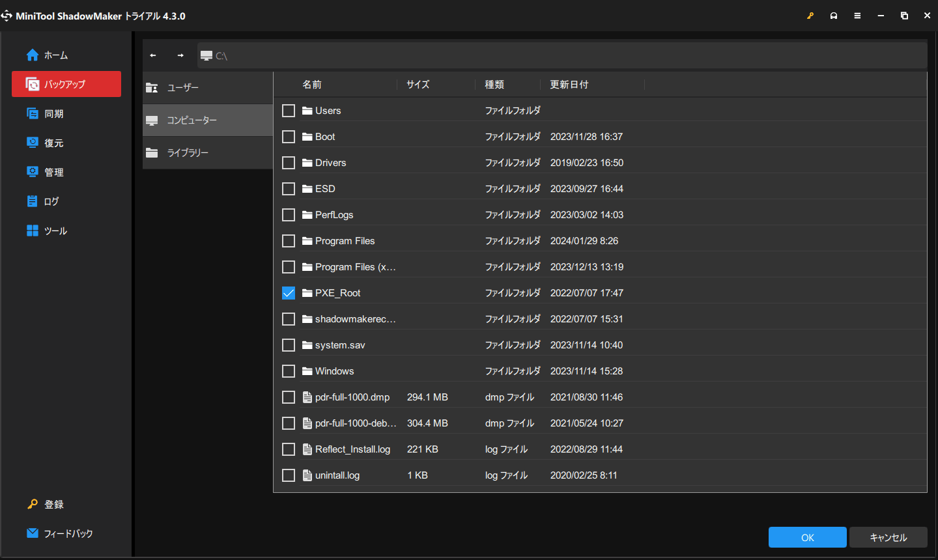The height and width of the screenshot is (560, 938).
Task: Select the Computer (コンピューター) source tab
Action: click(x=208, y=120)
